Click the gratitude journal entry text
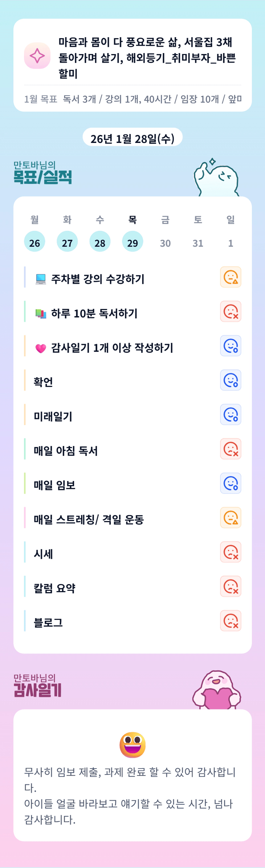This screenshot has width=265, height=868. click(130, 795)
